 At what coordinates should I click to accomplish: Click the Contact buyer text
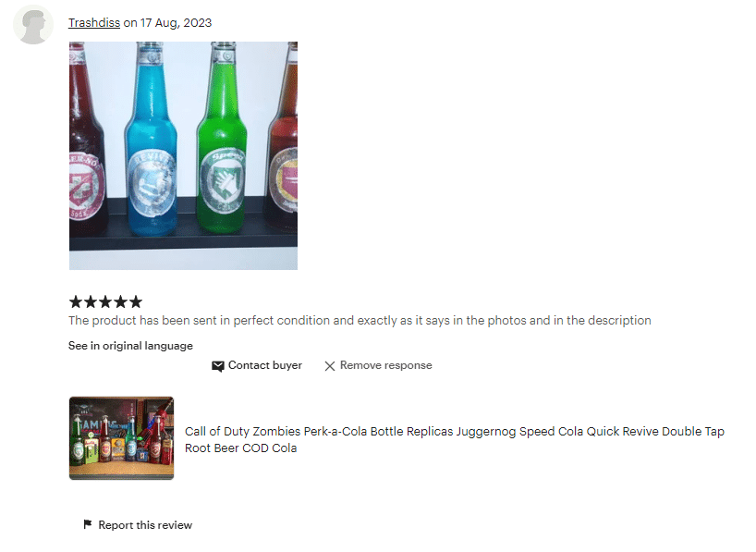pos(265,365)
